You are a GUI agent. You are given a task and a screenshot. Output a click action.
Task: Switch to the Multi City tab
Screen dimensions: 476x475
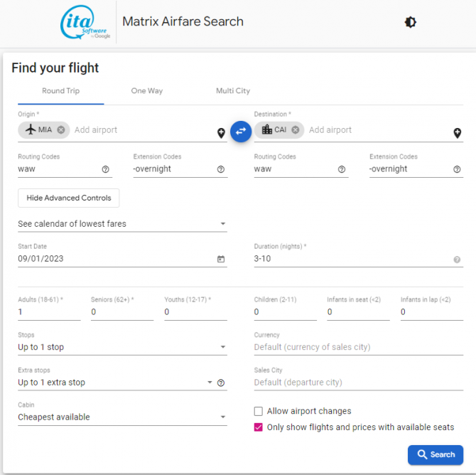tap(233, 91)
